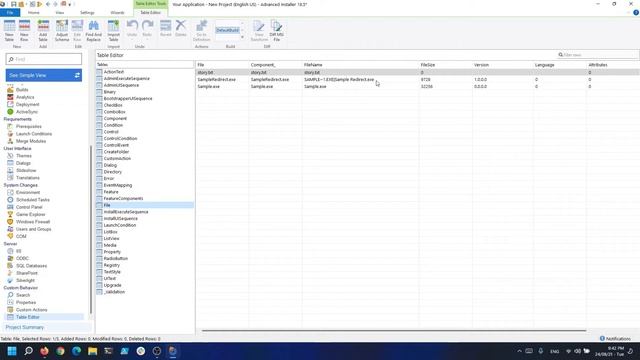Select the FeatureComponents table
The height and width of the screenshot is (360, 640).
pyautogui.click(x=123, y=199)
